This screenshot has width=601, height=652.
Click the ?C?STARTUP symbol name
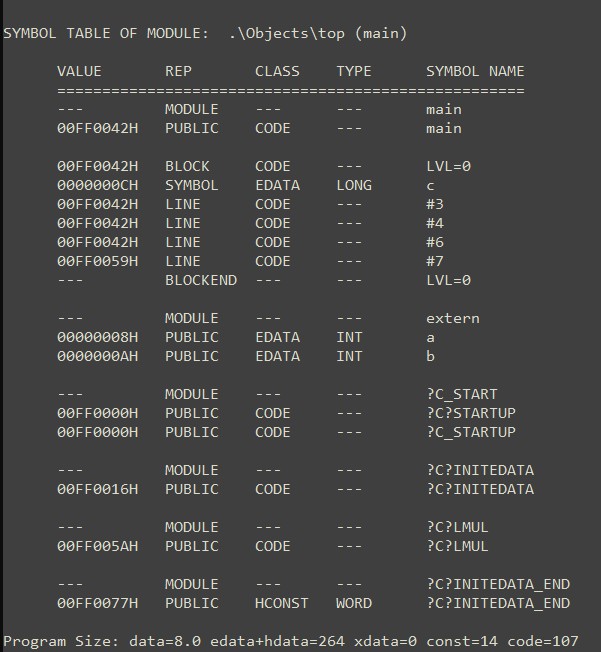click(471, 413)
